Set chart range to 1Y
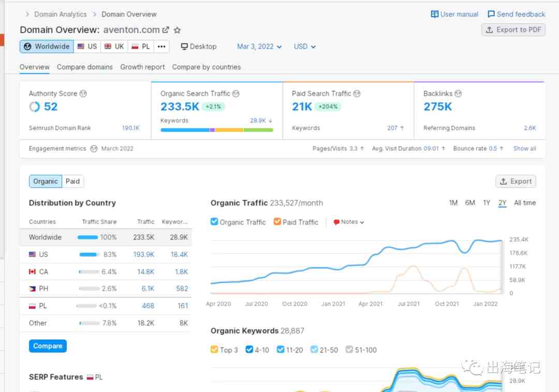This screenshot has width=559, height=392. 487,203
